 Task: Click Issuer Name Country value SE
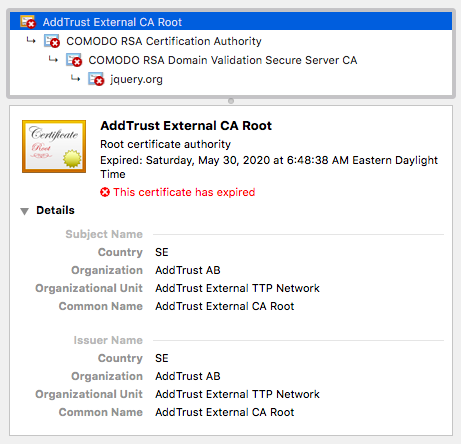tap(162, 358)
